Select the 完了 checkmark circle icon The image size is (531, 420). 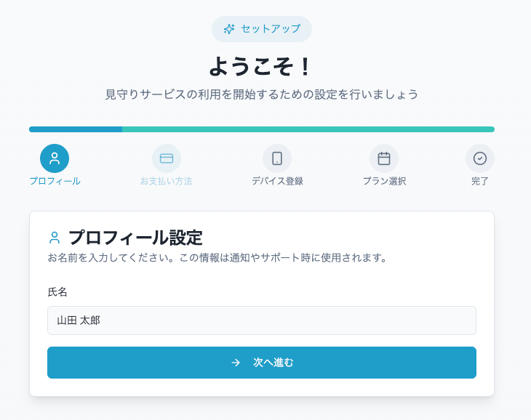pyautogui.click(x=480, y=158)
